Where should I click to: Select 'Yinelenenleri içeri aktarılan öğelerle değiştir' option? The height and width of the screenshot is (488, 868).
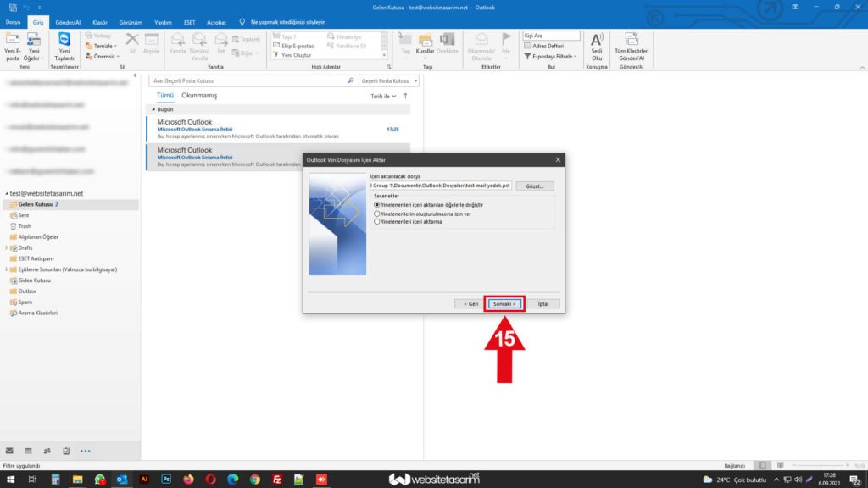point(377,205)
